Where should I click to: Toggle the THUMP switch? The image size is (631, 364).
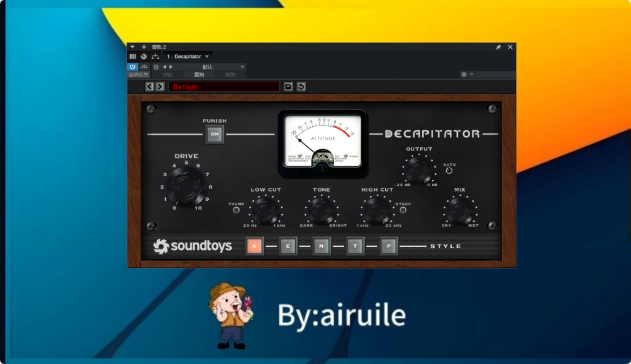tap(236, 210)
